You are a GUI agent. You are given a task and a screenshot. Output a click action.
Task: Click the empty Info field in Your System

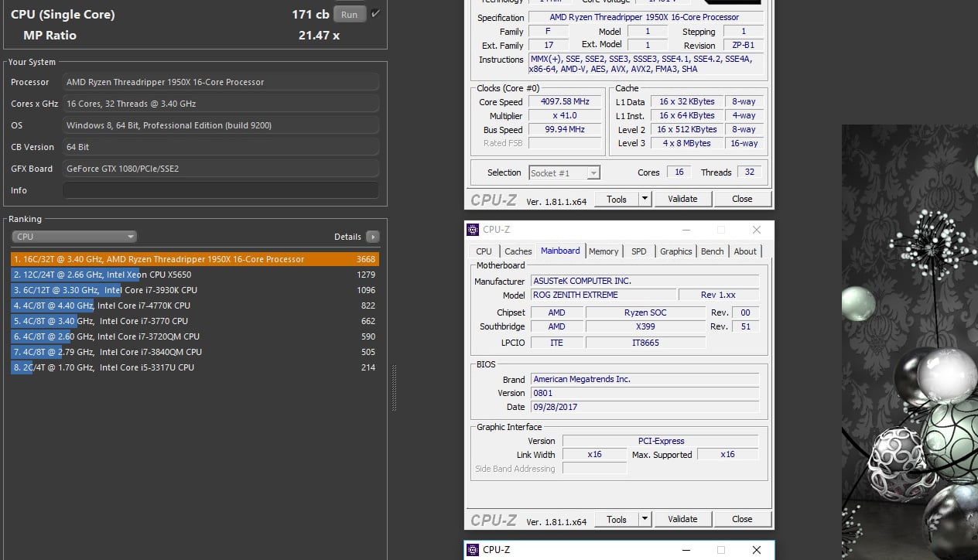tap(221, 190)
